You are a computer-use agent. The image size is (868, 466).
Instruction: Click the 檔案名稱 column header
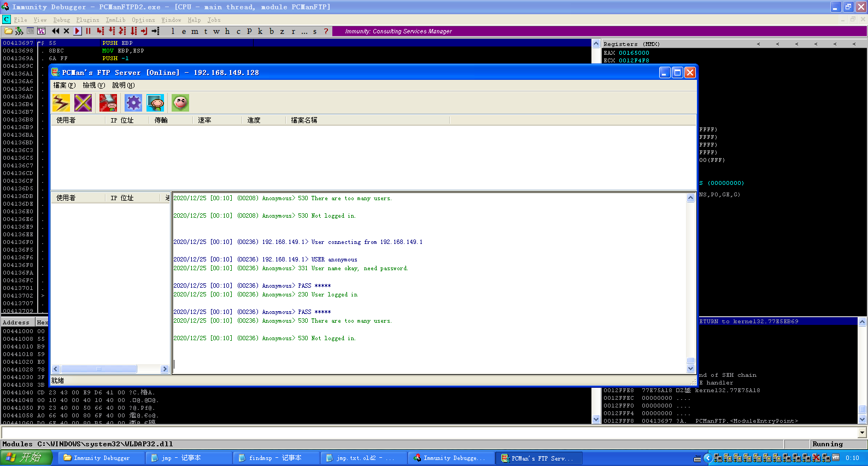pos(368,120)
